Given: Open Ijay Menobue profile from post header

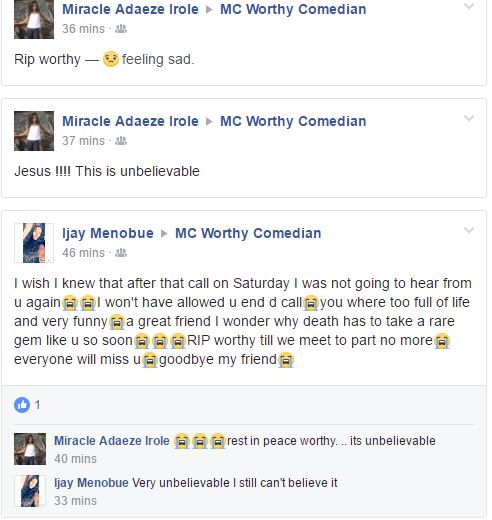Looking at the screenshot, I should [108, 233].
